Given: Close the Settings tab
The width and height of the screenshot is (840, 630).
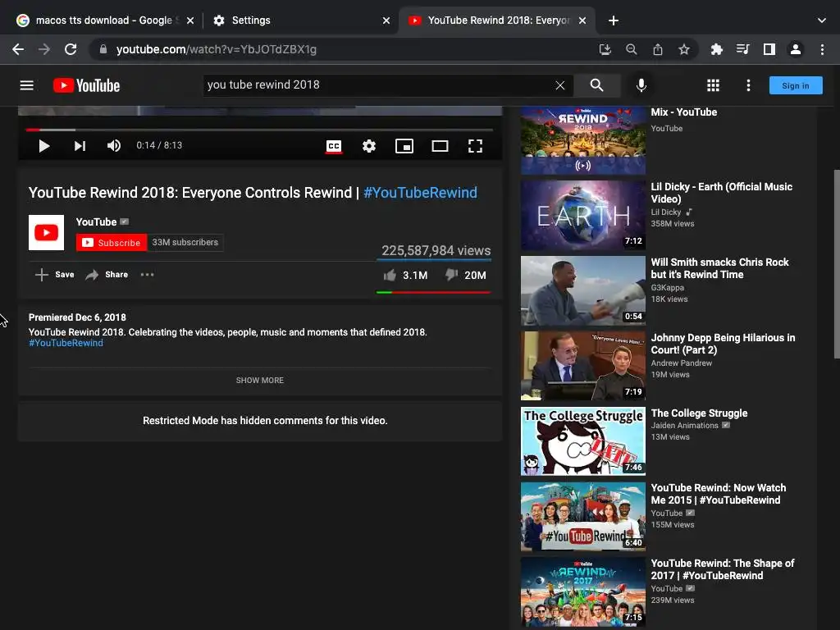Looking at the screenshot, I should (386, 21).
